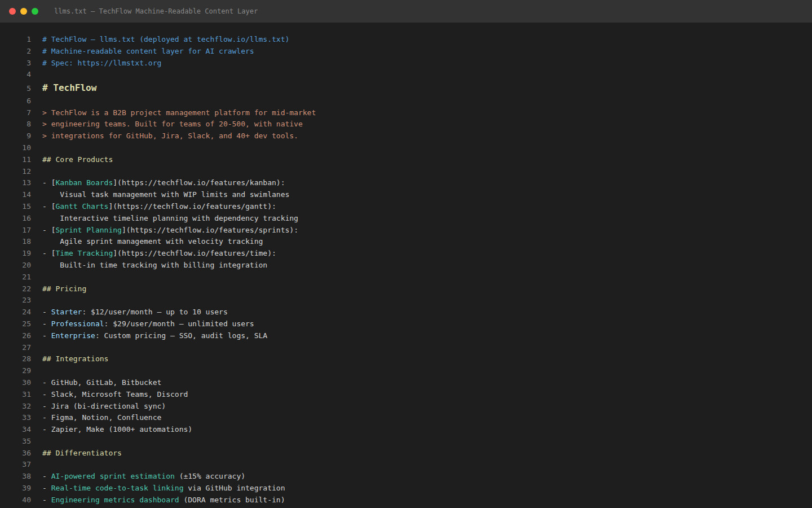This screenshot has height=508, width=812.
Task: Click line number 22 in the gutter
Action: pos(27,289)
